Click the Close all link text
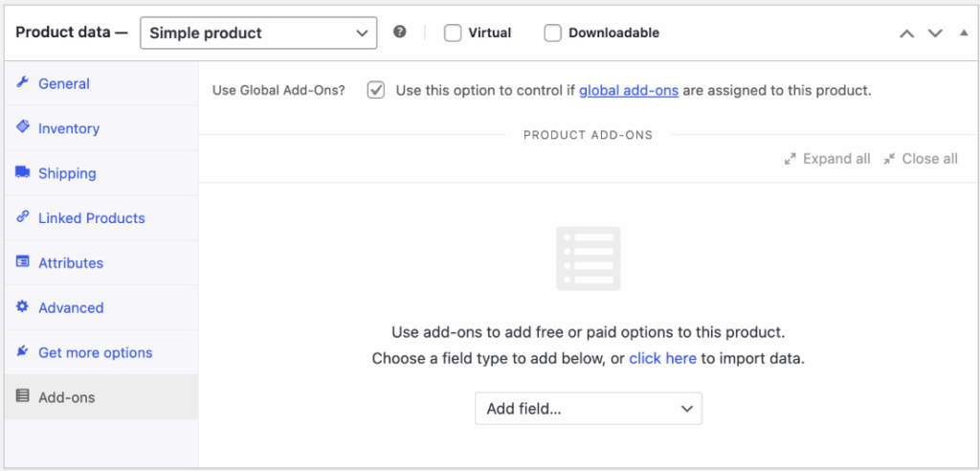This screenshot has width=980, height=471. pyautogui.click(x=929, y=159)
